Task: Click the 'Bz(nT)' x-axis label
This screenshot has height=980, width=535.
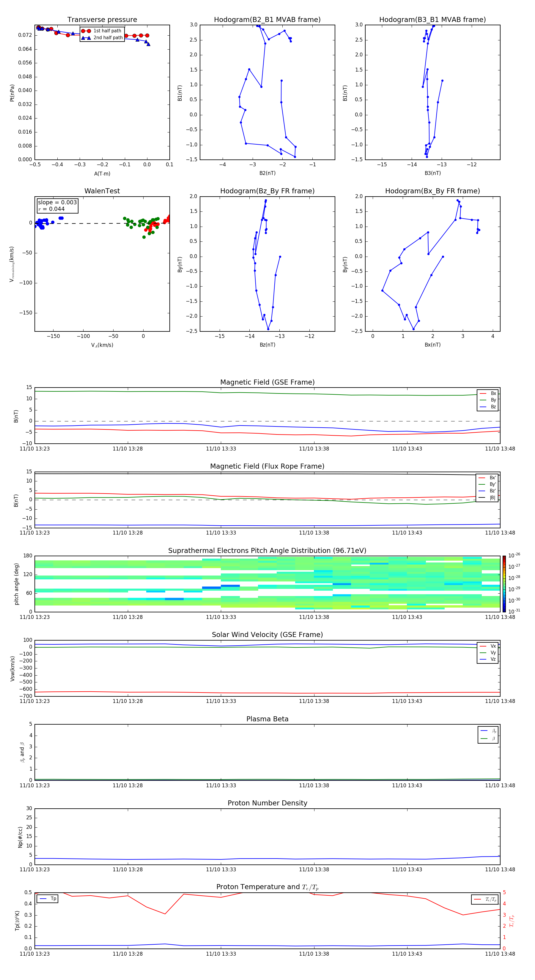Action: [267, 345]
